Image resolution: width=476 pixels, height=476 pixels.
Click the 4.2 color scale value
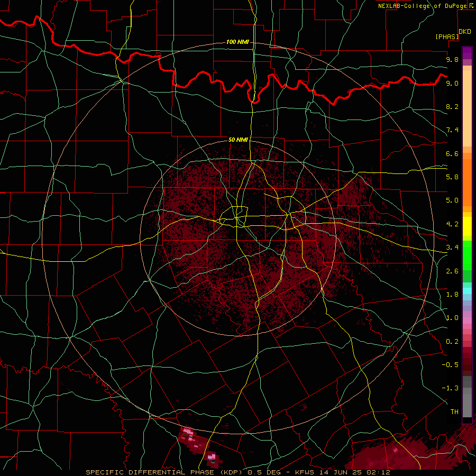click(452, 224)
